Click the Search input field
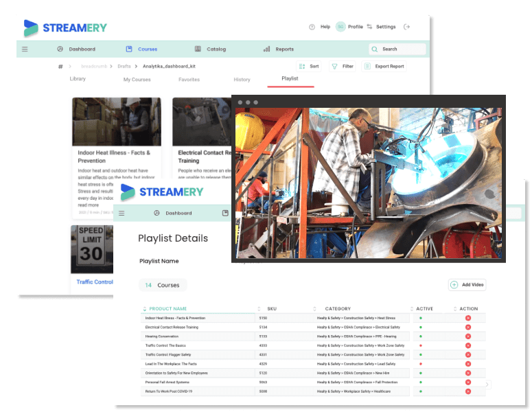 pos(397,49)
